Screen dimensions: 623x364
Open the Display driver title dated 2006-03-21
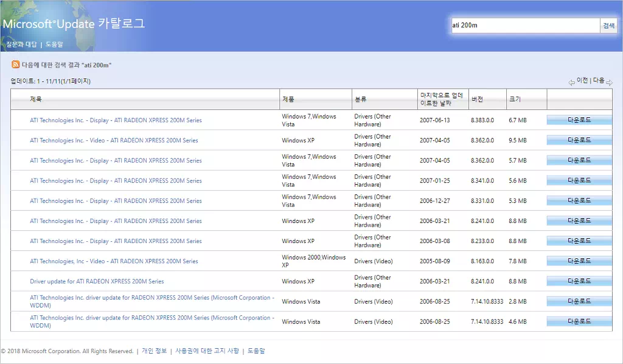pyautogui.click(x=116, y=221)
